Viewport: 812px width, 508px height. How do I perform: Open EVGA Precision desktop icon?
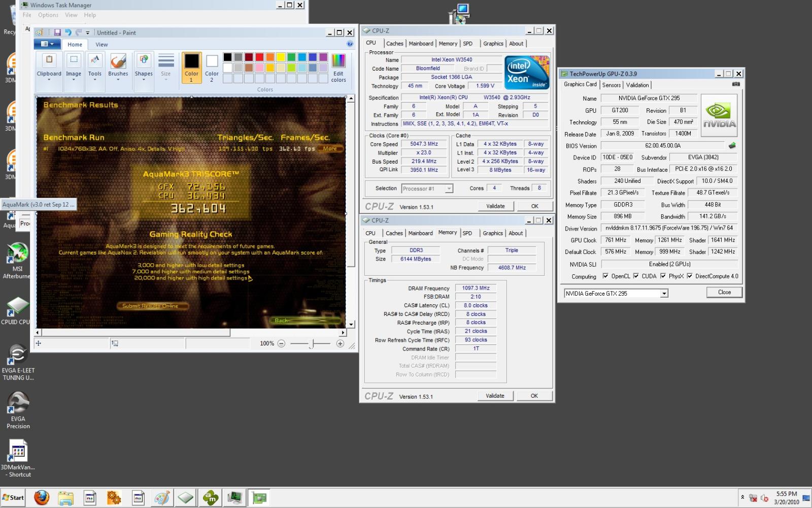[x=18, y=410]
